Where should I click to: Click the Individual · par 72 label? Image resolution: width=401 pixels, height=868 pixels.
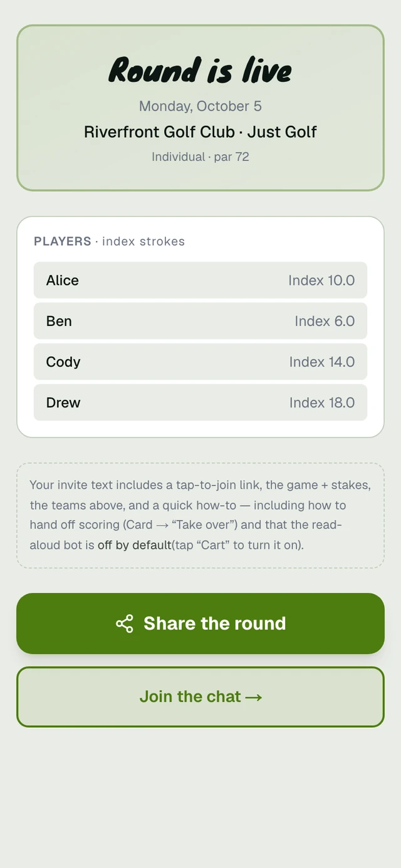(x=200, y=156)
